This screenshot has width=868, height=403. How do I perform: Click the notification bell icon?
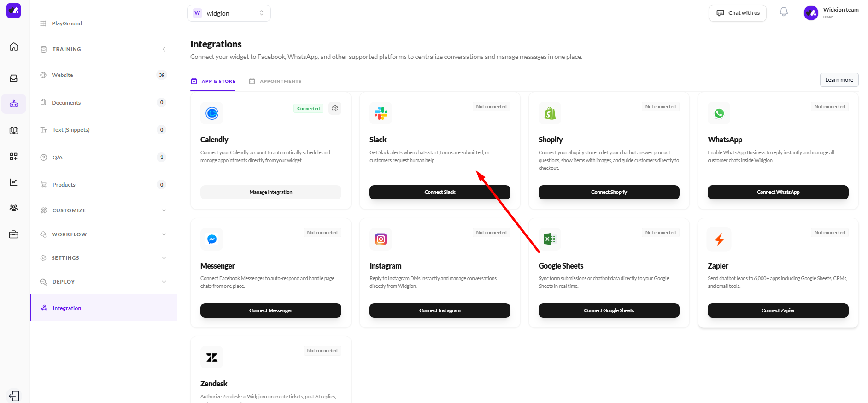point(783,12)
